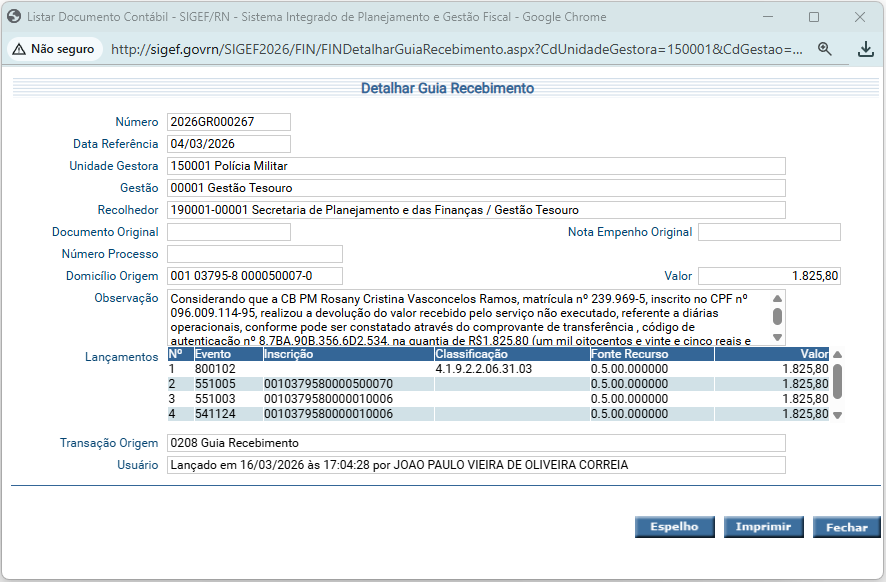Click the 'Não seguro' security warning badge
886x582 pixels.
coord(54,49)
